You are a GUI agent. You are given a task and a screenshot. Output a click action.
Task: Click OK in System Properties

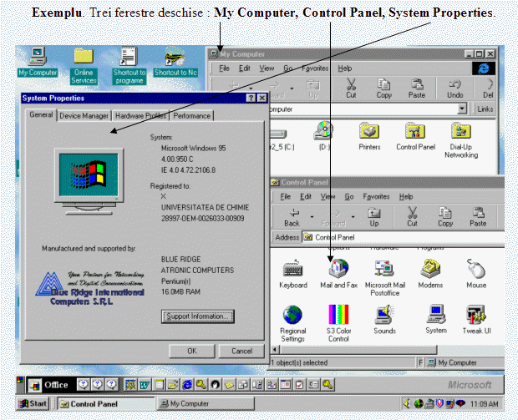192,351
